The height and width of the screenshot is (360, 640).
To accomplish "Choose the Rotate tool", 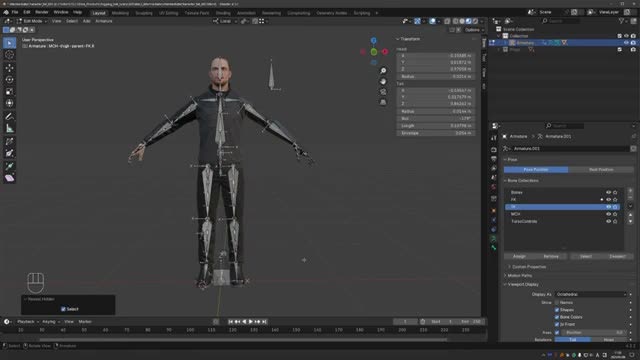I will point(9,80).
